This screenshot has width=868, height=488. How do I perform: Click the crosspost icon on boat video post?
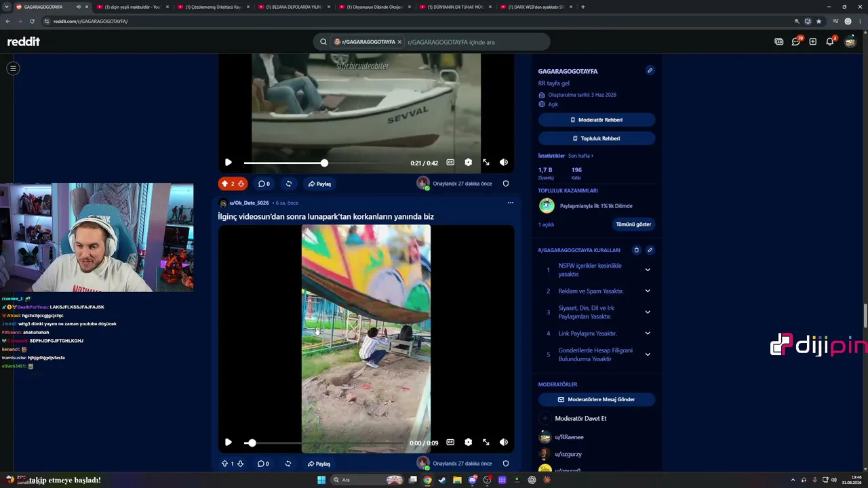click(x=288, y=184)
